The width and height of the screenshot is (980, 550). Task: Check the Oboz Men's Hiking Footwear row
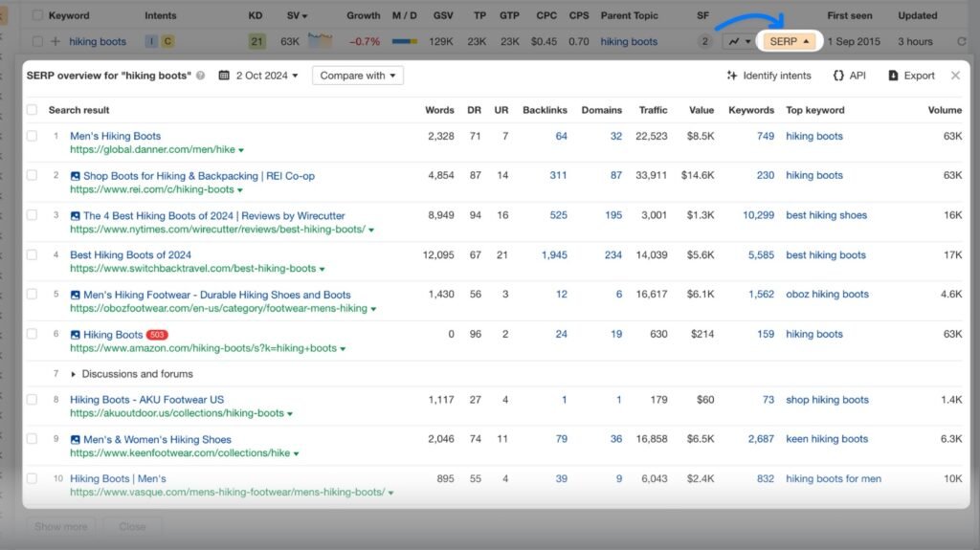pos(32,295)
